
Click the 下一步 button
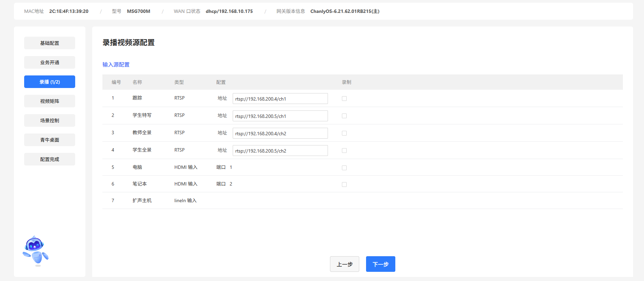380,264
